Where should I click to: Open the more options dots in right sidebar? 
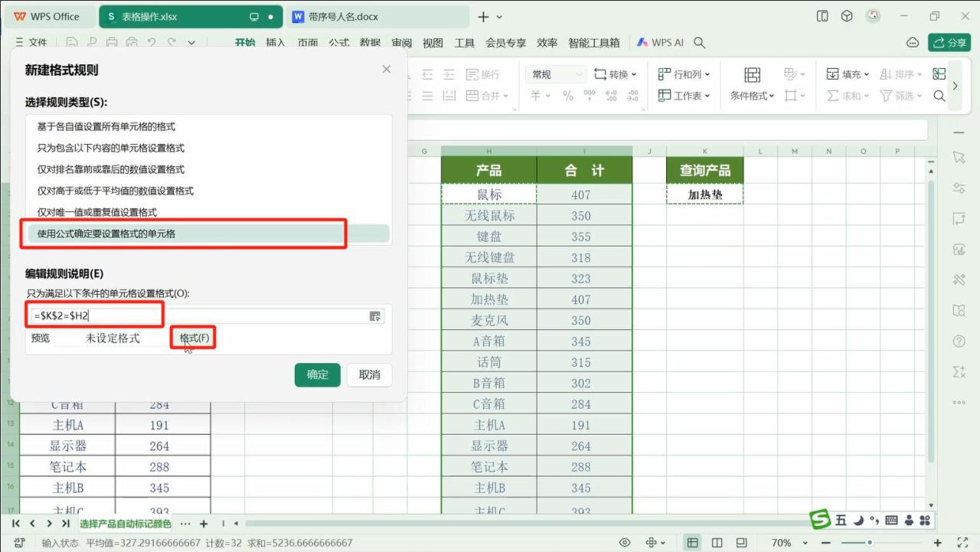point(959,402)
